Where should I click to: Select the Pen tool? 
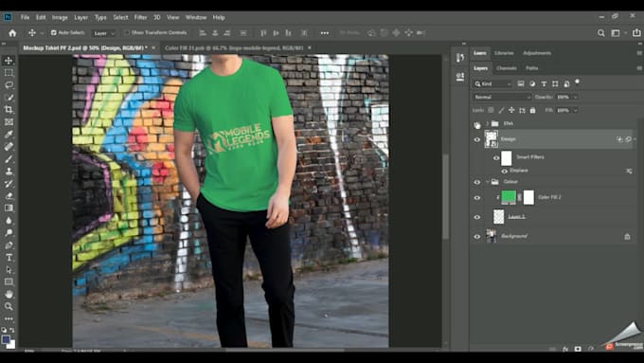coord(9,245)
